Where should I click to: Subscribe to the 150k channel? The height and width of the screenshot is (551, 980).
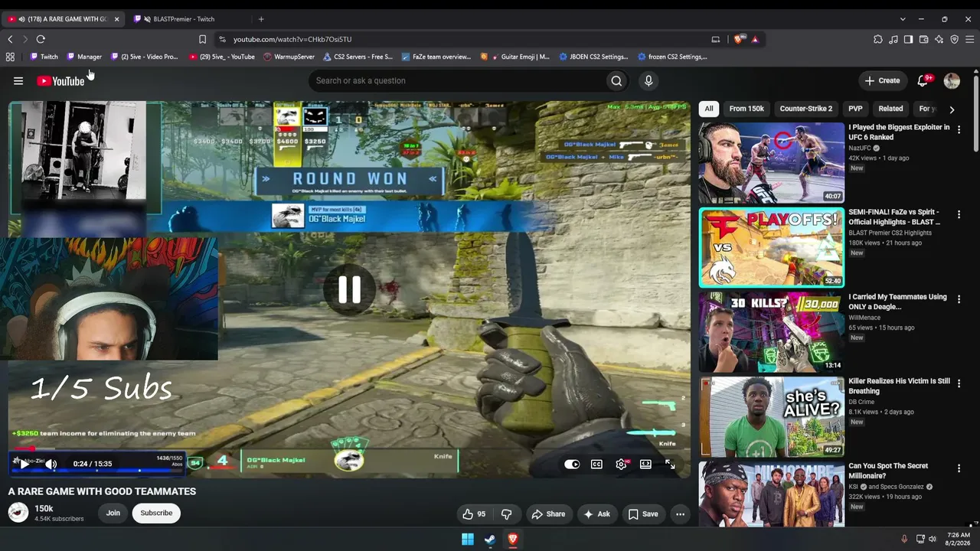click(x=156, y=513)
